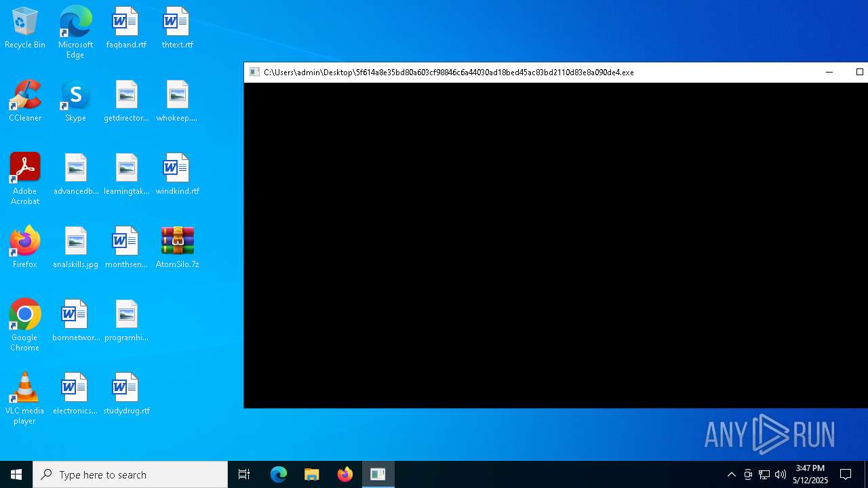868x488 pixels.
Task: Select windkind.rtf document icon
Action: 177,175
